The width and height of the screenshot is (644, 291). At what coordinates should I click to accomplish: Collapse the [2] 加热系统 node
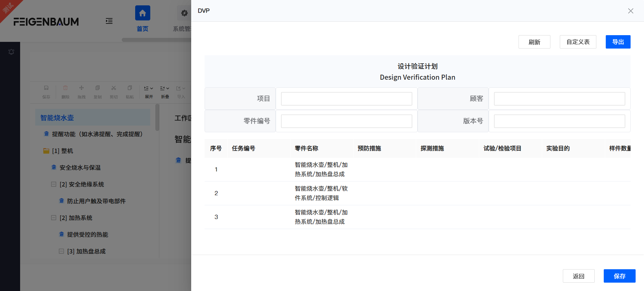[54, 218]
